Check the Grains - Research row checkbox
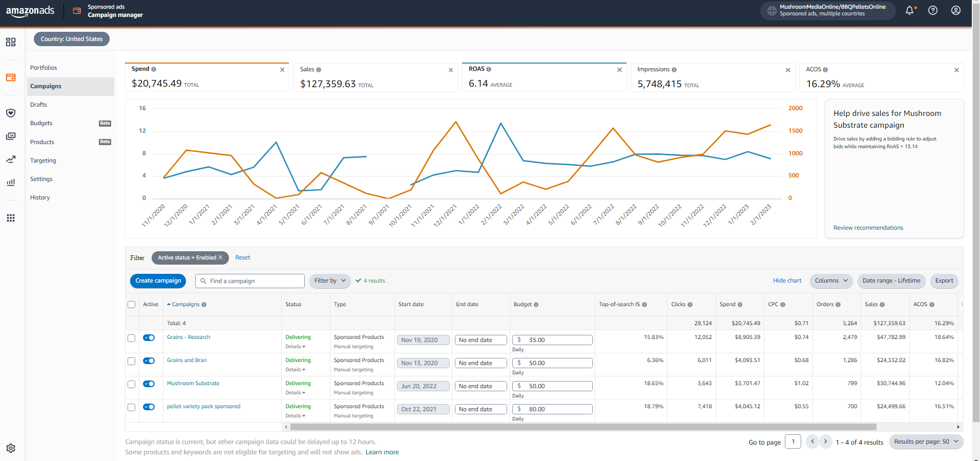 coord(132,338)
